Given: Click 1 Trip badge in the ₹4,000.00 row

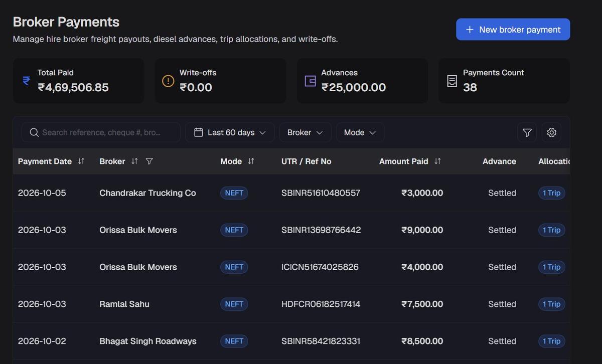Looking at the screenshot, I should point(551,267).
